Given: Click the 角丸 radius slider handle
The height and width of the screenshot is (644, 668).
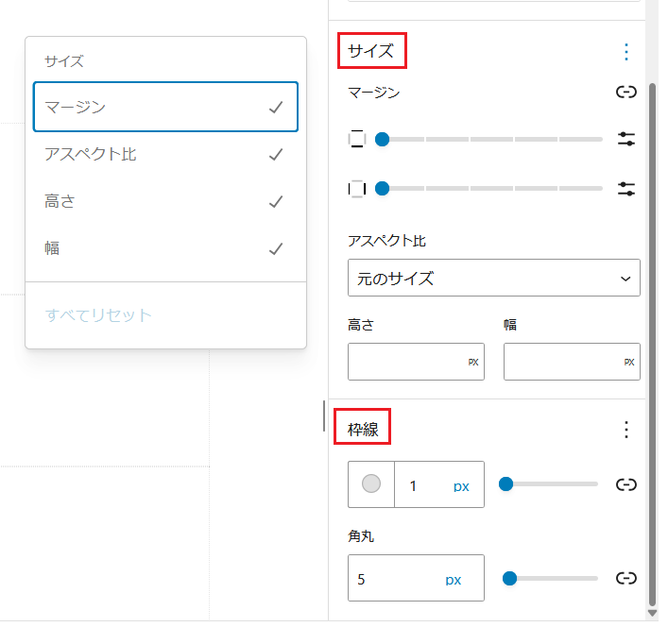Looking at the screenshot, I should click(x=510, y=578).
